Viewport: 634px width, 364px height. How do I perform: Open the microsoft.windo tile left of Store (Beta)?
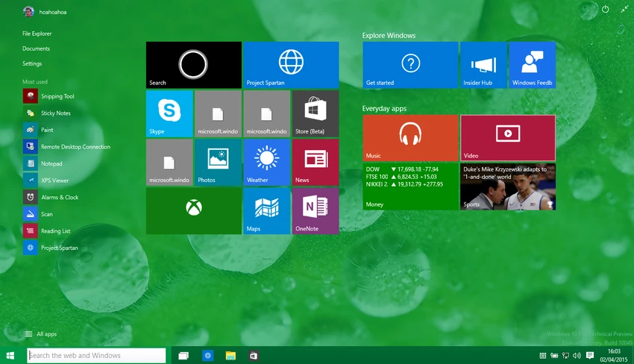point(266,113)
